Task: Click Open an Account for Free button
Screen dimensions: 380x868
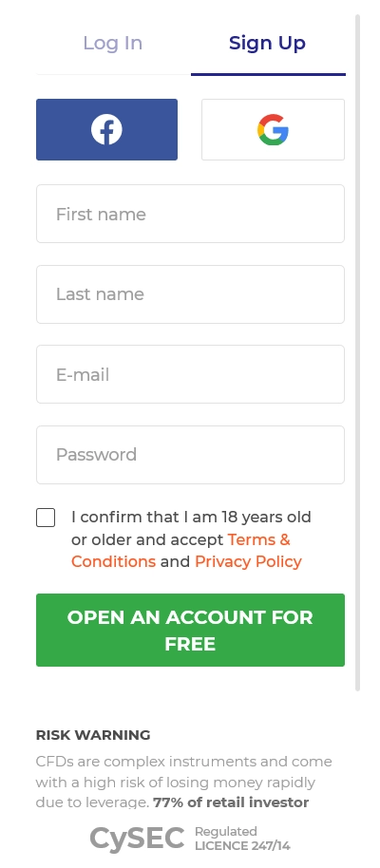Action: tap(191, 630)
